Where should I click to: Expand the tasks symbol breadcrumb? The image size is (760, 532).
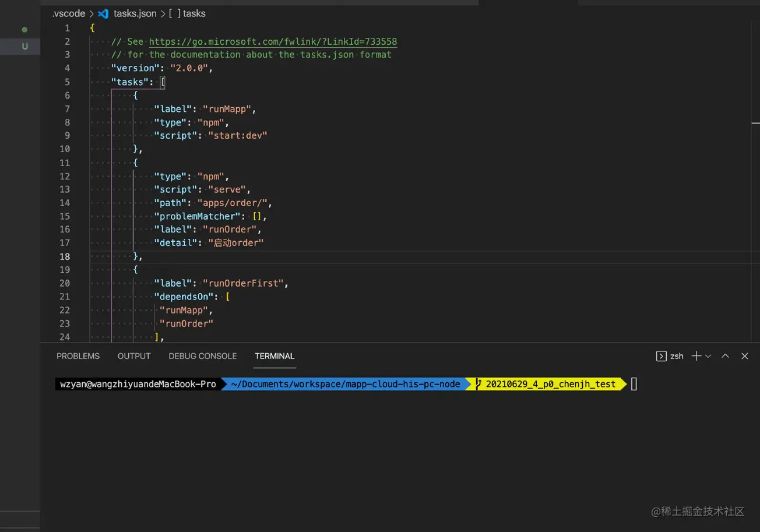tap(194, 13)
